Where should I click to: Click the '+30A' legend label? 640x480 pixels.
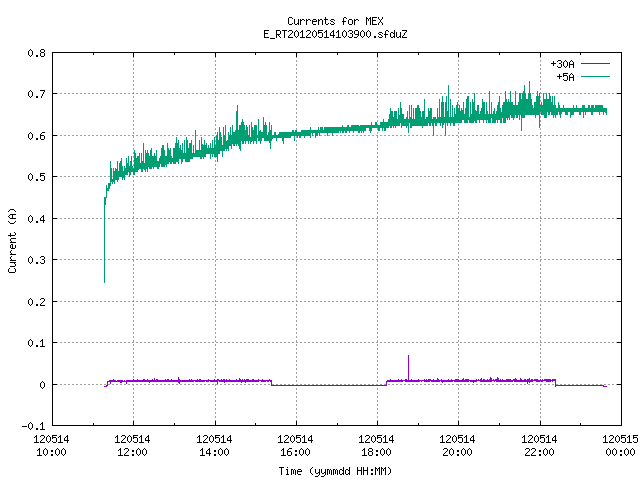pos(562,64)
